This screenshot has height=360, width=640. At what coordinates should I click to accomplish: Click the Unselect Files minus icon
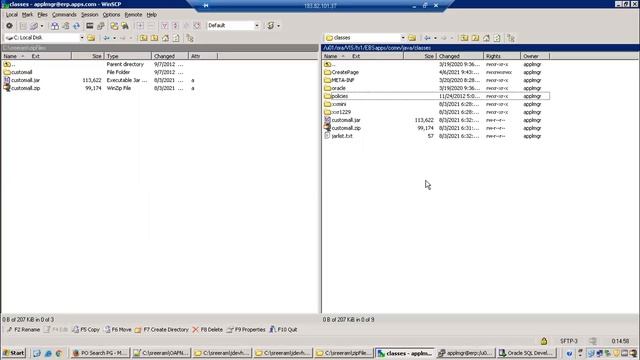(x=151, y=26)
